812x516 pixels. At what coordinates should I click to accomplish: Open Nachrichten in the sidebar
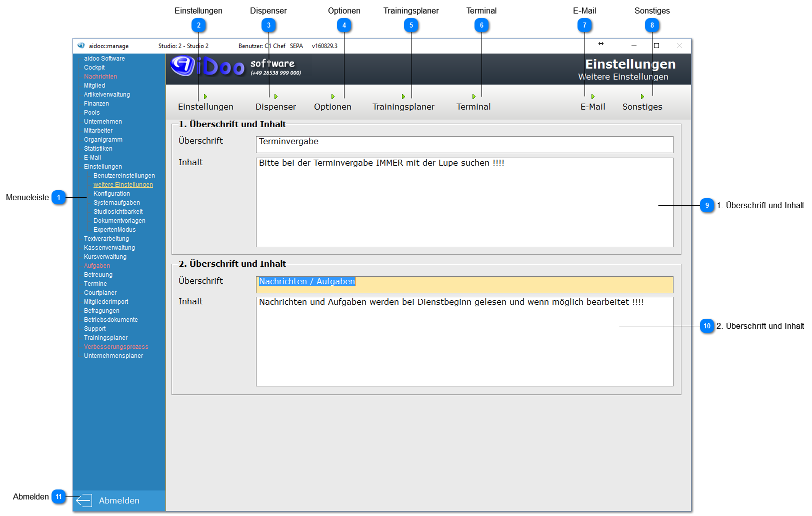point(100,77)
